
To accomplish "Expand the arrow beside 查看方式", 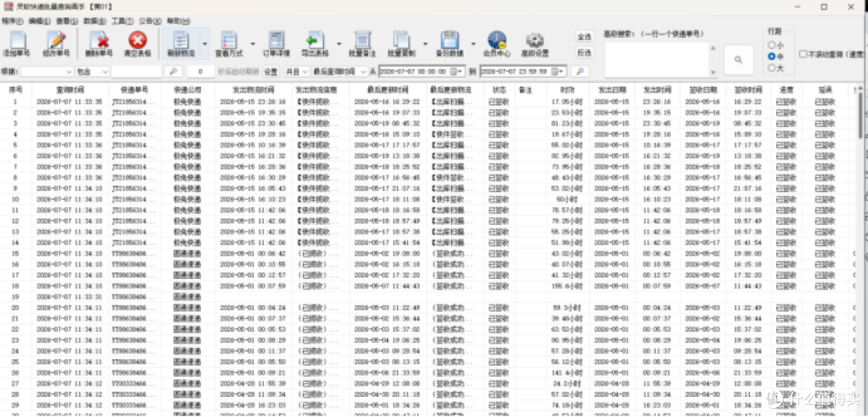I will pos(252,43).
